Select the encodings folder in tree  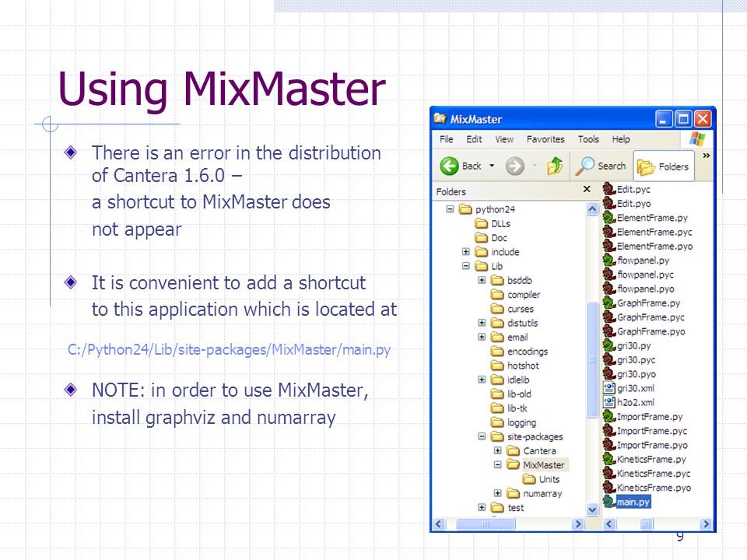(520, 352)
